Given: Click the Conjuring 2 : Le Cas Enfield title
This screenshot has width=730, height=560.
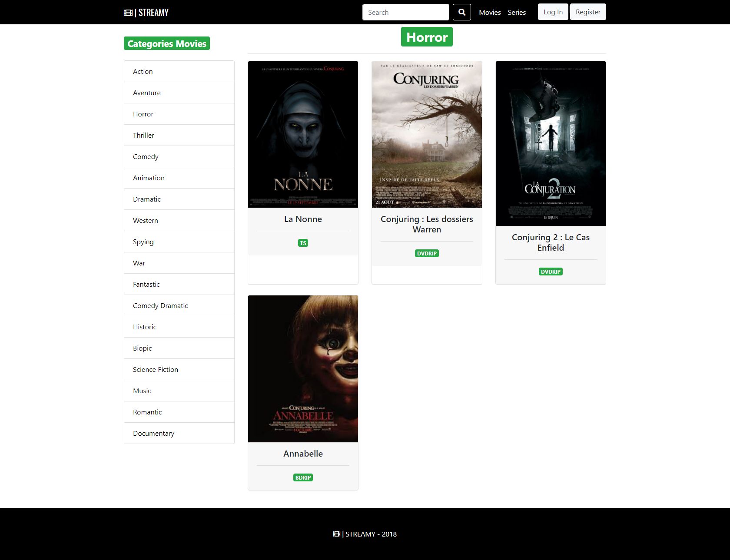Looking at the screenshot, I should click(551, 242).
